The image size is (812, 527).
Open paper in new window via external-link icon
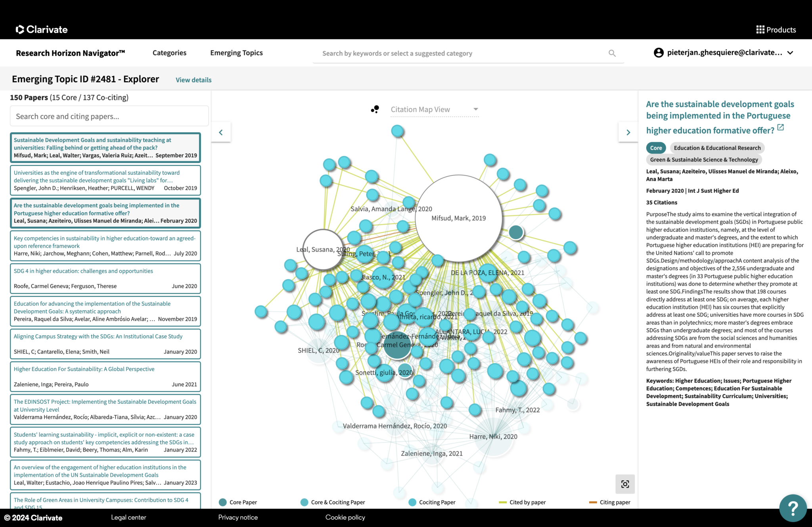(781, 128)
